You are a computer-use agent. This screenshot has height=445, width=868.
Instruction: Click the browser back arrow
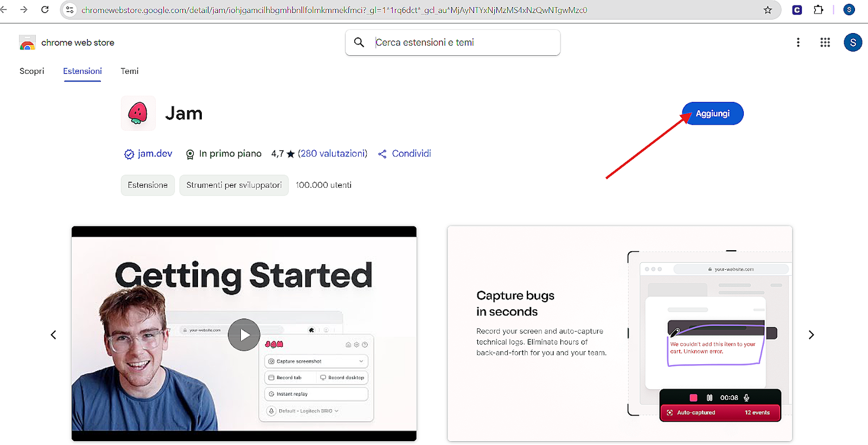pyautogui.click(x=3, y=10)
